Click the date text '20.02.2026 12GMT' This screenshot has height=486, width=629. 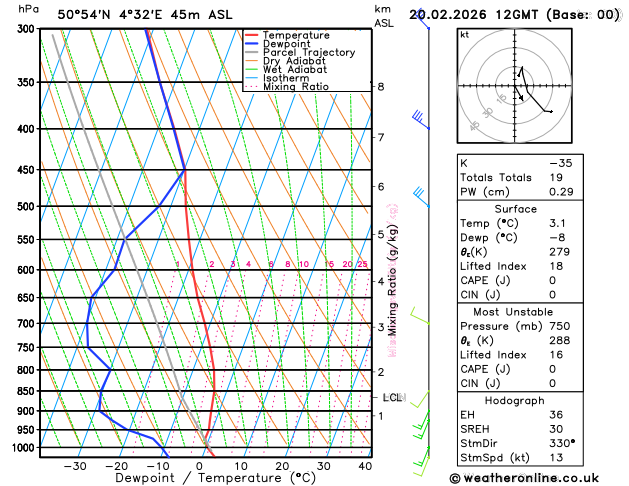(474, 15)
